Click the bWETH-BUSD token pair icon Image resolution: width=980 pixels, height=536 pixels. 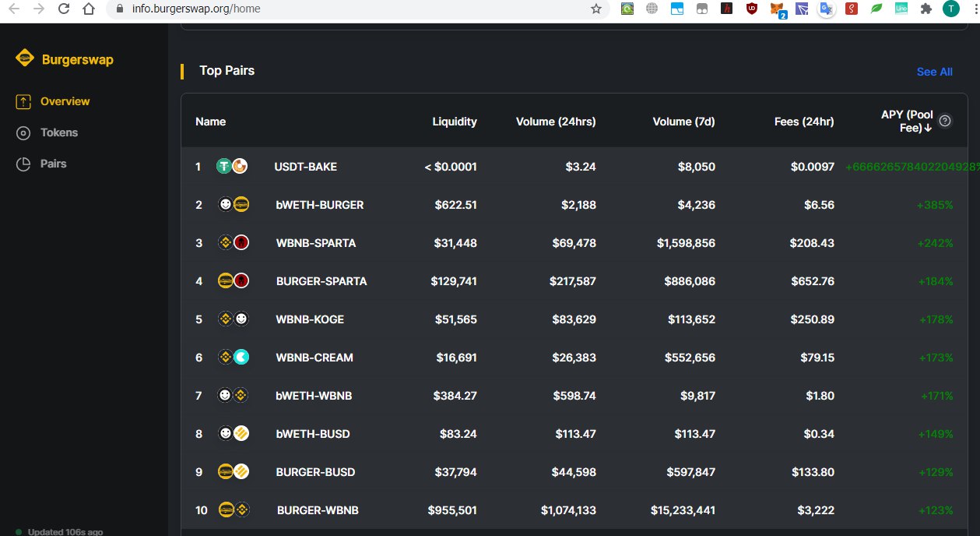click(x=234, y=434)
